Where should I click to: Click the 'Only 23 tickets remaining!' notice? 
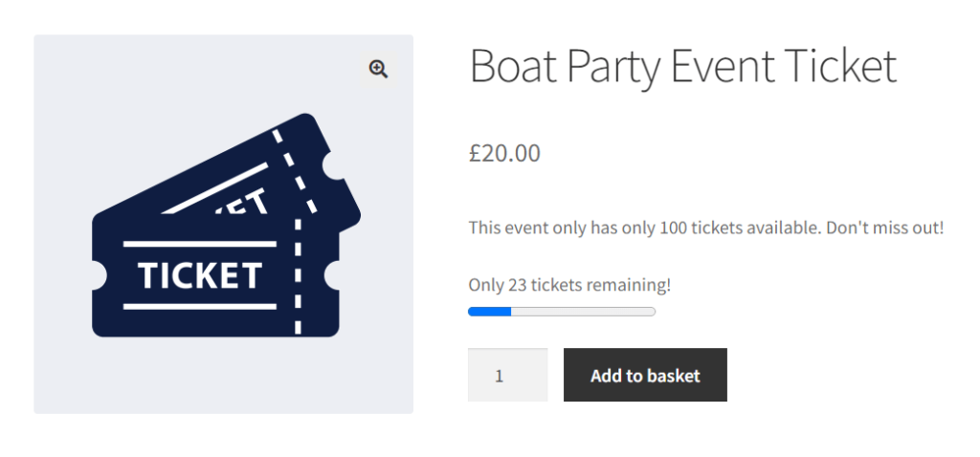(569, 285)
